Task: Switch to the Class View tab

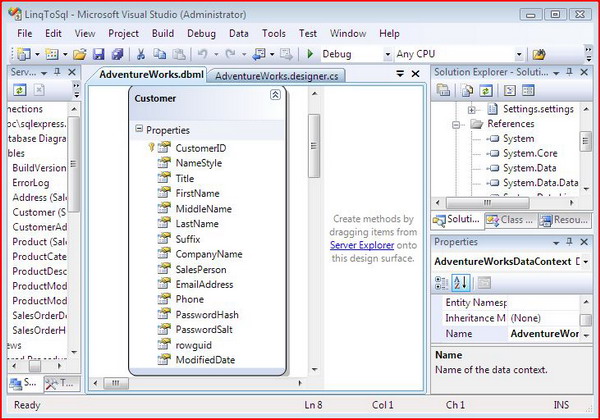Action: 511,220
